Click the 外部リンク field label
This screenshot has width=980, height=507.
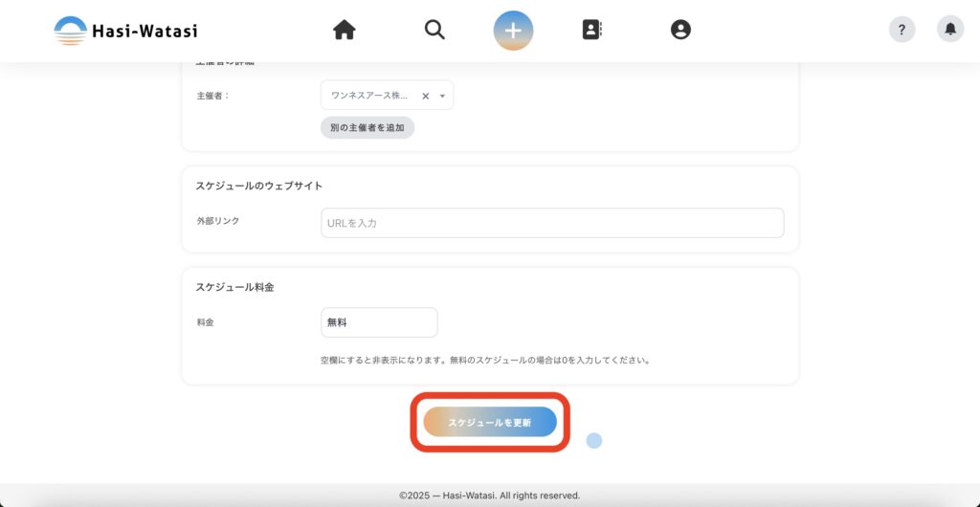[x=217, y=221]
